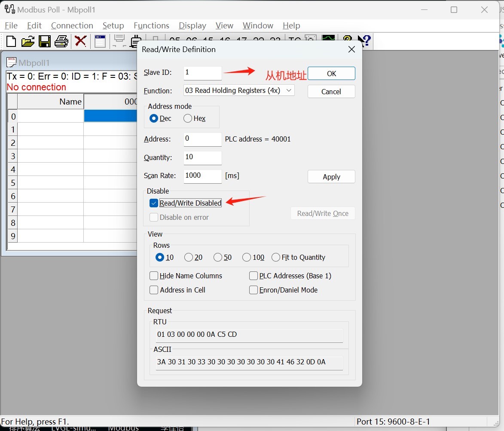Open an existing Modbus Poll file
This screenshot has width=504, height=431.
pyautogui.click(x=27, y=41)
